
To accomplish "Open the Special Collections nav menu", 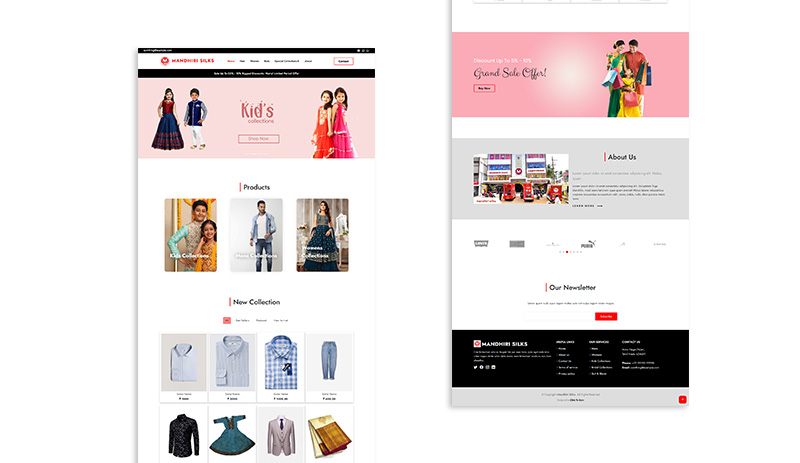I will point(287,61).
